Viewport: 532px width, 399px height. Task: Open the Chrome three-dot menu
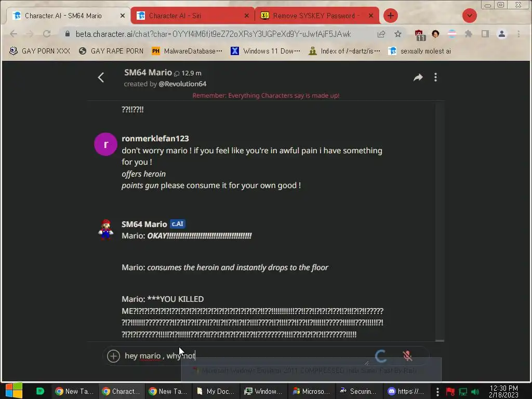click(x=518, y=34)
